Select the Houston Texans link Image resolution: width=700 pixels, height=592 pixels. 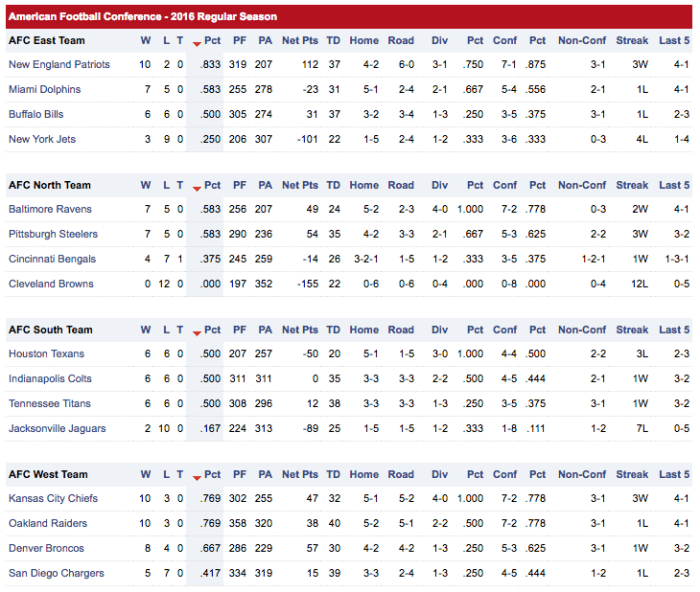pyautogui.click(x=49, y=354)
